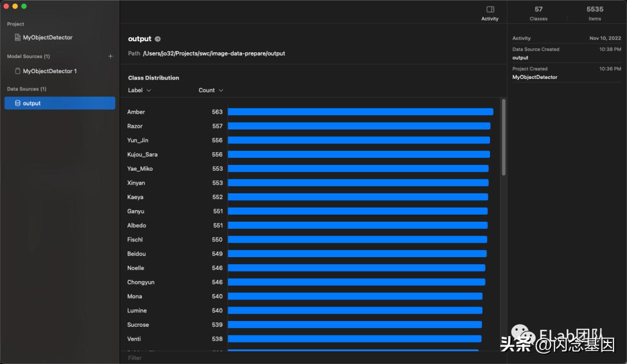
Task: Open the Label sort dropdown
Action: (x=139, y=91)
